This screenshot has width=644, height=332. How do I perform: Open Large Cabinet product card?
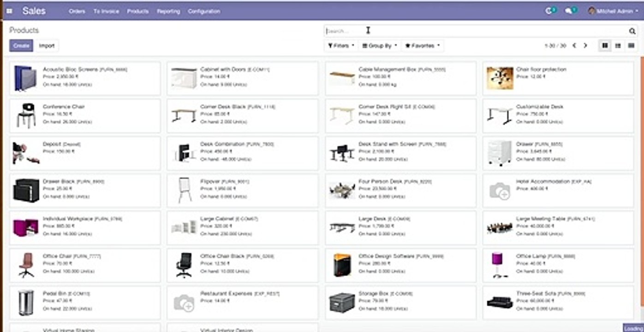click(243, 228)
